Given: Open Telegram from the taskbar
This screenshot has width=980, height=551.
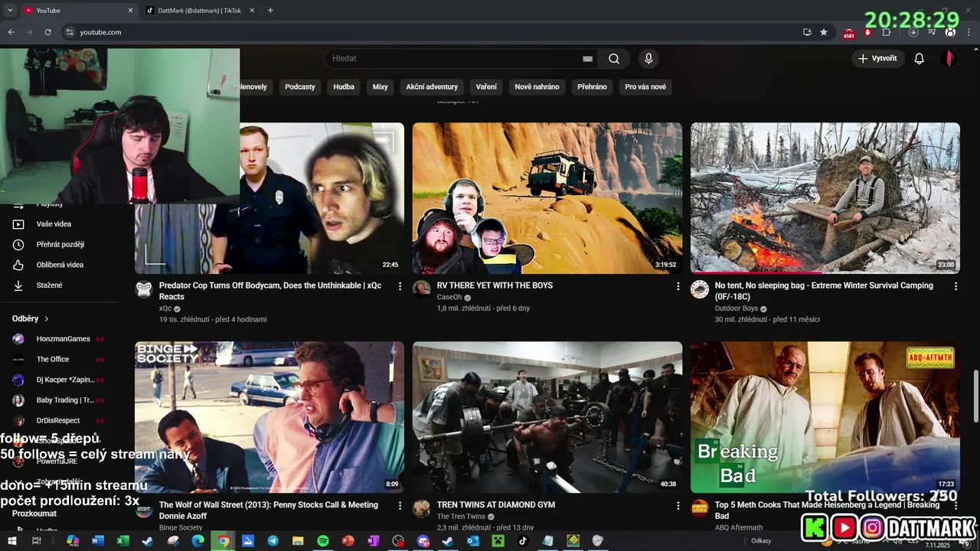Looking at the screenshot, I should click(x=273, y=541).
